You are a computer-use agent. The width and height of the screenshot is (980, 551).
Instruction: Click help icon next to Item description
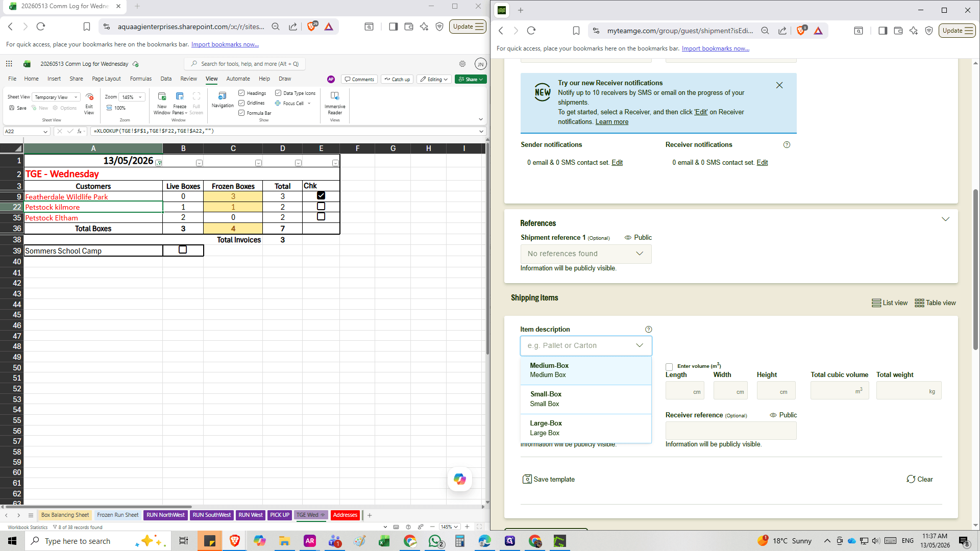tap(648, 330)
